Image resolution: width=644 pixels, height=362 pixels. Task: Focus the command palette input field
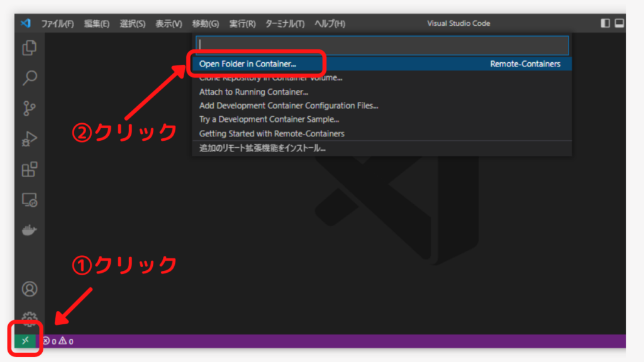click(382, 45)
